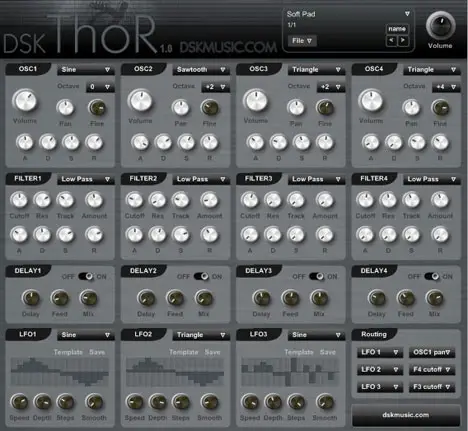Open the FILTER3 Low Pass type dropdown
The width and height of the screenshot is (468, 431).
click(x=316, y=179)
